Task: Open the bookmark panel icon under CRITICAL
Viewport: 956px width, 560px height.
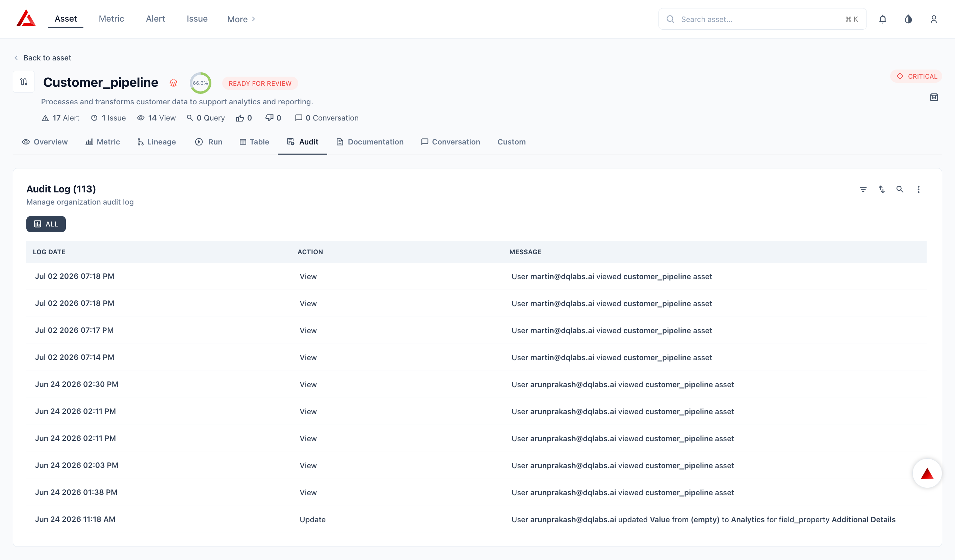Action: coord(935,98)
